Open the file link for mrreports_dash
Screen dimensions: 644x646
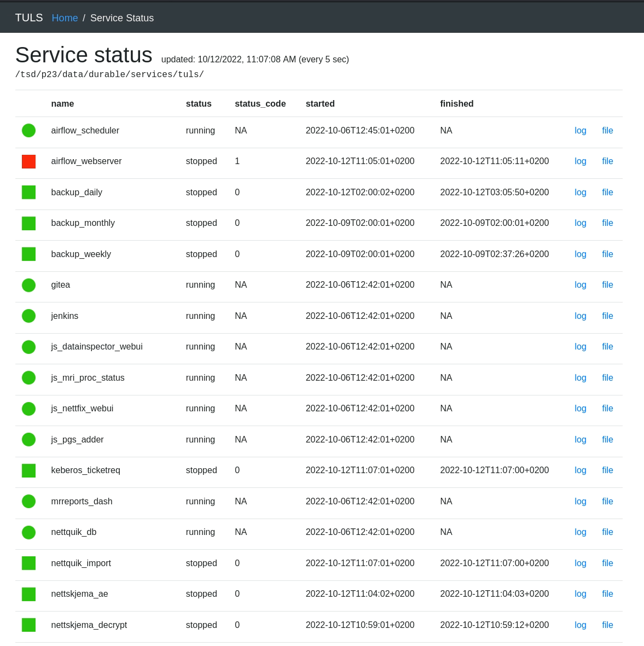607,502
